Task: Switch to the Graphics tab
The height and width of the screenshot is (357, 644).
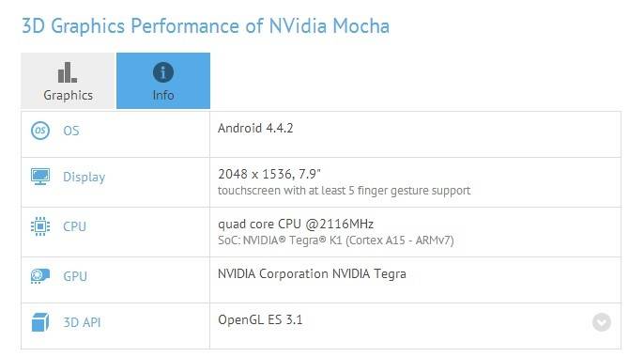Action: [69, 81]
